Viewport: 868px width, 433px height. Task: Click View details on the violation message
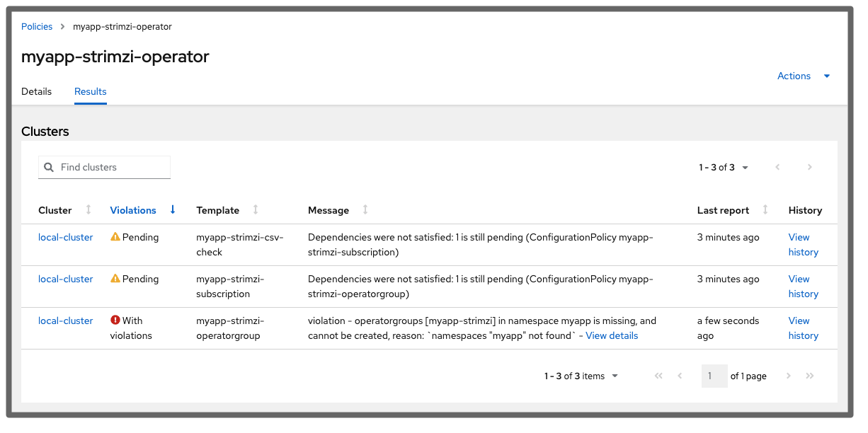click(611, 335)
